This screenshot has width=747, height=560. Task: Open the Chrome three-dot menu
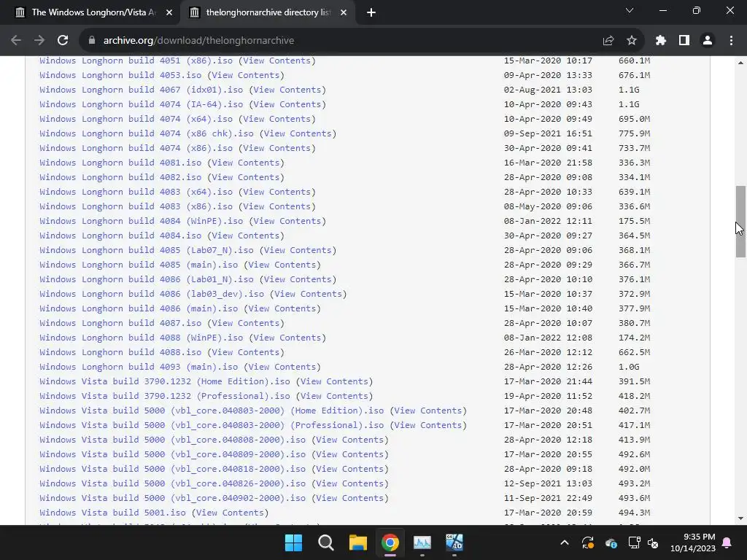pos(731,41)
